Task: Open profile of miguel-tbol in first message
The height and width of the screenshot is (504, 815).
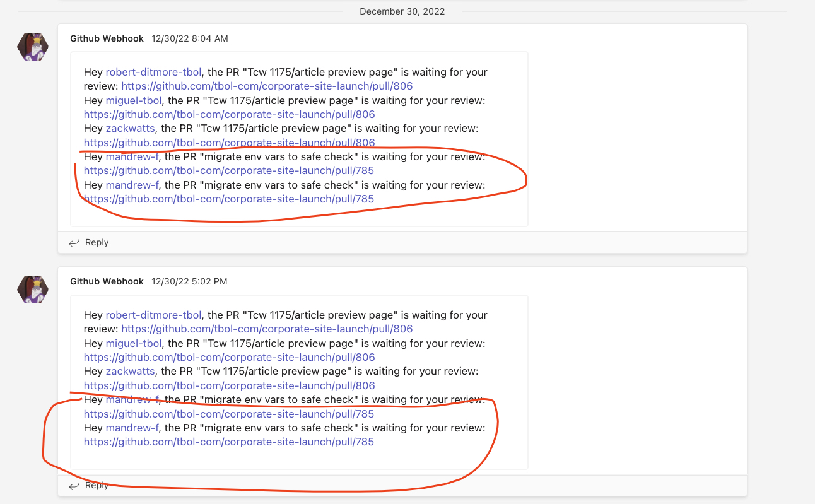Action: click(133, 100)
